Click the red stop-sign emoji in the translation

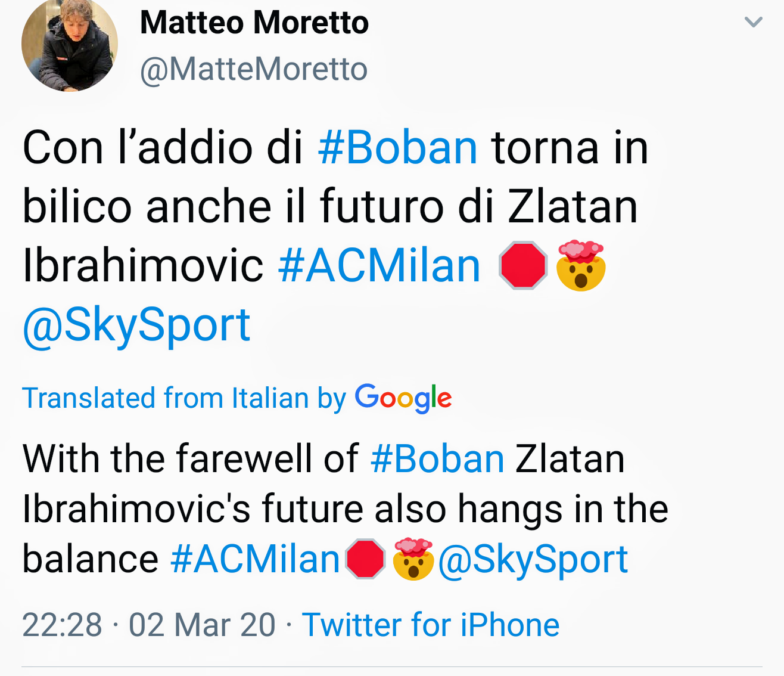click(x=365, y=559)
